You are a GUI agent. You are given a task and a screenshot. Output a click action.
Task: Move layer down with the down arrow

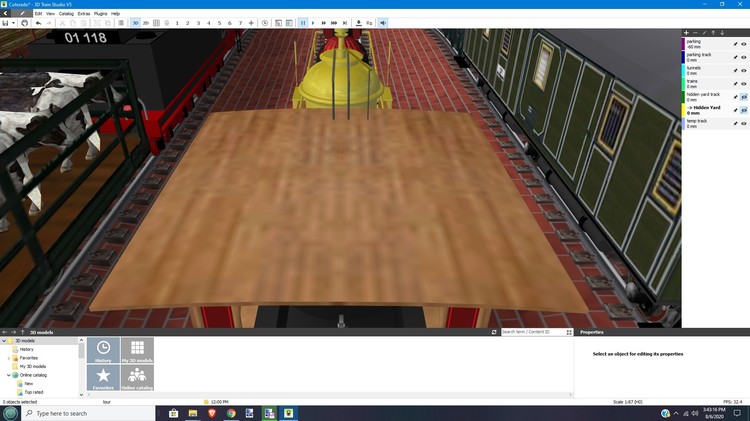pyautogui.click(x=722, y=33)
